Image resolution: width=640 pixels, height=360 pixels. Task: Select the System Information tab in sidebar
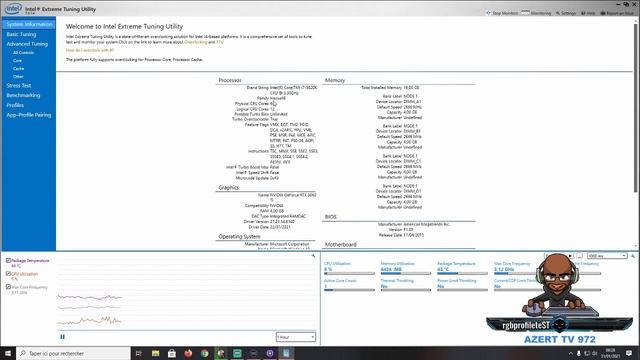[x=29, y=24]
